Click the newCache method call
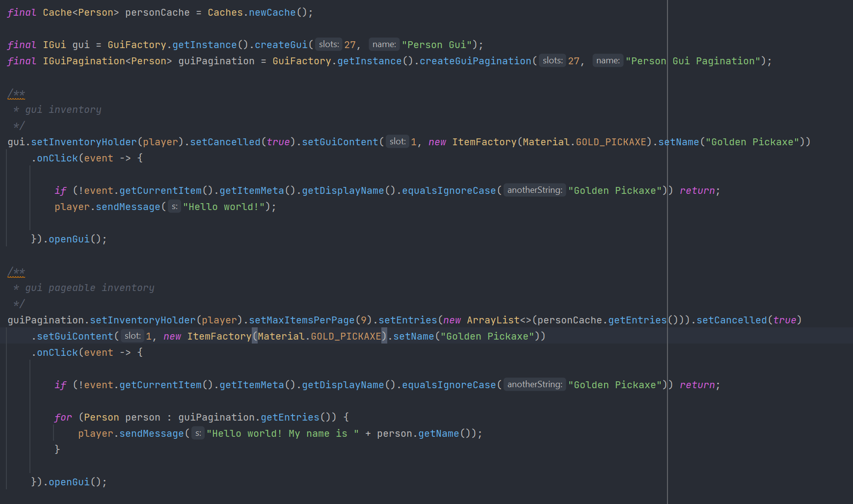The width and height of the screenshot is (853, 504). coord(272,12)
